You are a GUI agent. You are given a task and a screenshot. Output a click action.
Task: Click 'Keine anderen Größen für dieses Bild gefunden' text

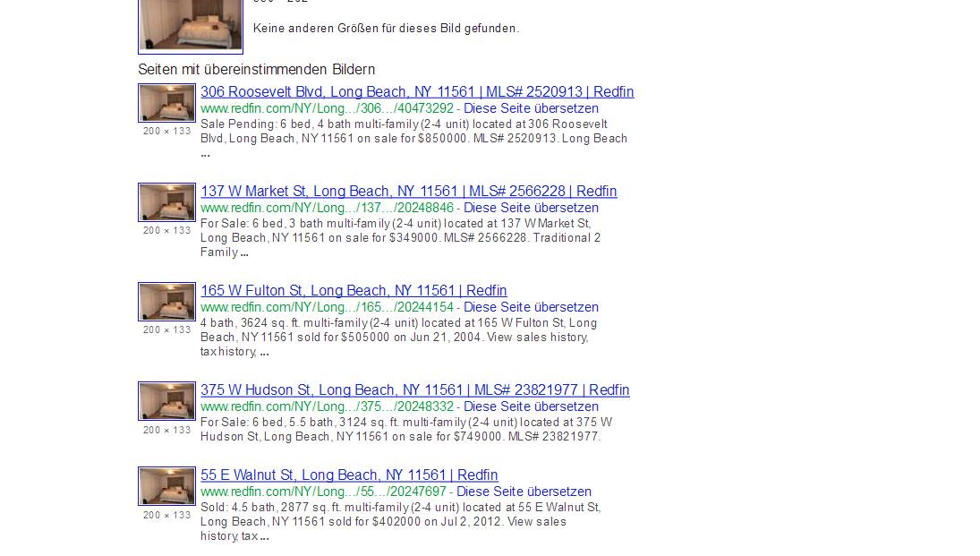pyautogui.click(x=386, y=29)
